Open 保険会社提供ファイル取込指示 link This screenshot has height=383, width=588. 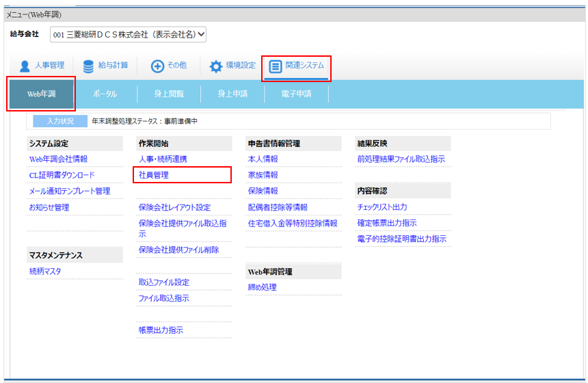pyautogui.click(x=183, y=228)
